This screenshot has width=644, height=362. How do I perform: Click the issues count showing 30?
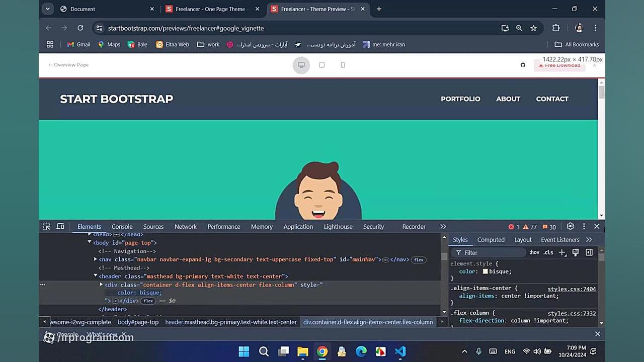click(548, 227)
